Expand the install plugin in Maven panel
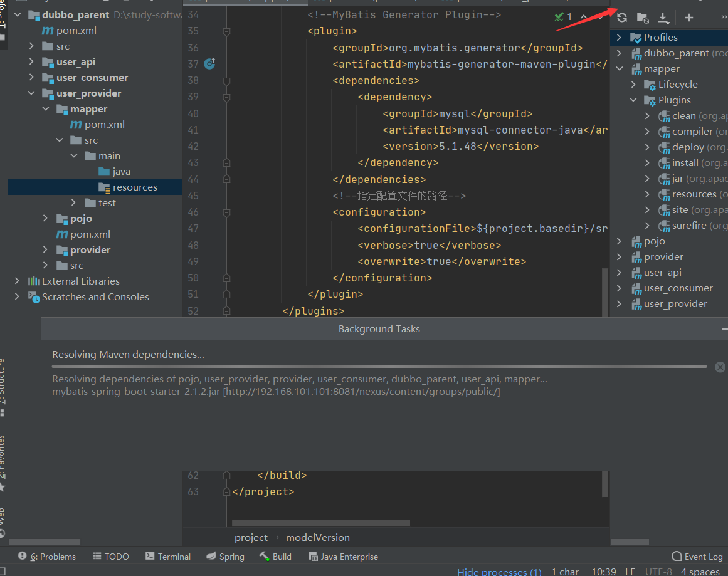Screen dimensions: 728x576 (x=648, y=163)
